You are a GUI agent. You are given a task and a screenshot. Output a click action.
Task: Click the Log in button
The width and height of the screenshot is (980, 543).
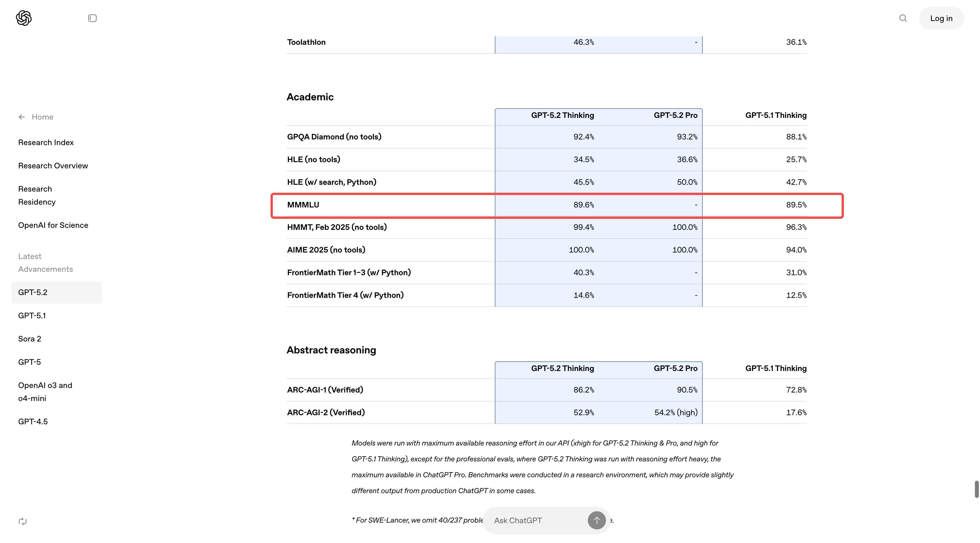tap(941, 18)
